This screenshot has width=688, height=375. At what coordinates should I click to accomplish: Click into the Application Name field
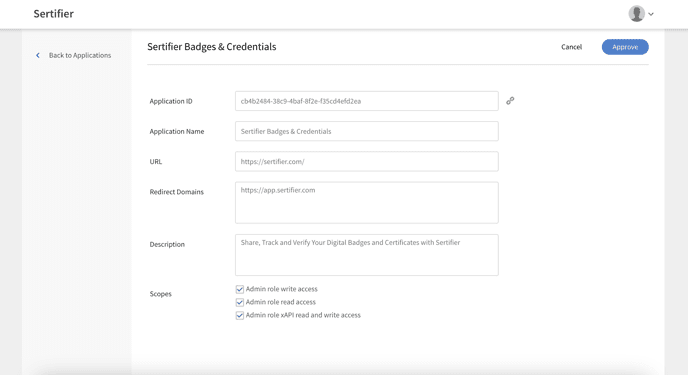point(366,131)
